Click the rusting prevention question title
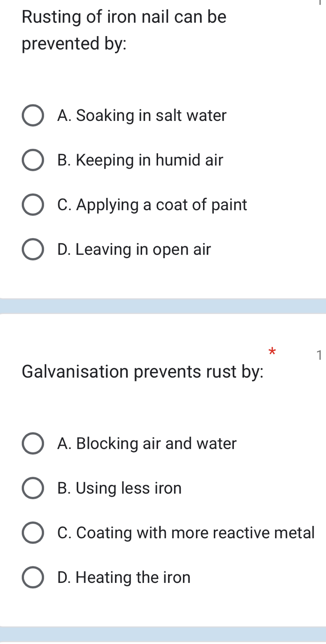 tap(124, 29)
